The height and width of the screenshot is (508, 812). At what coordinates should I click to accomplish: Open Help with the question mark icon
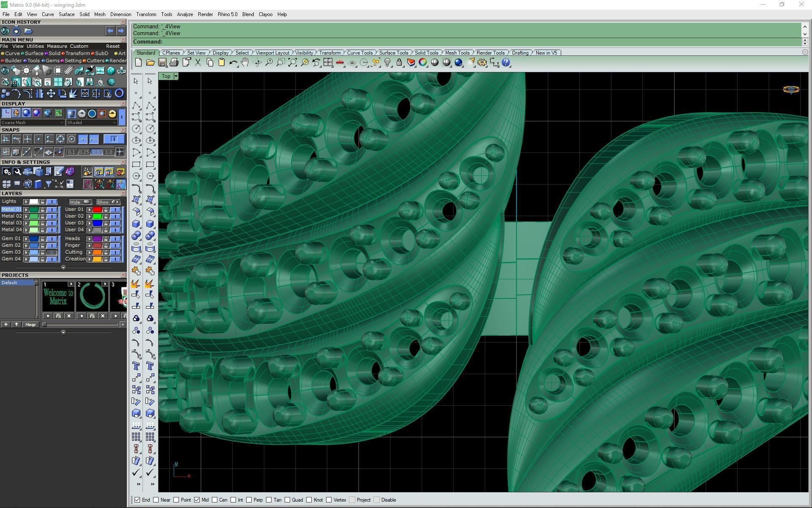(506, 63)
